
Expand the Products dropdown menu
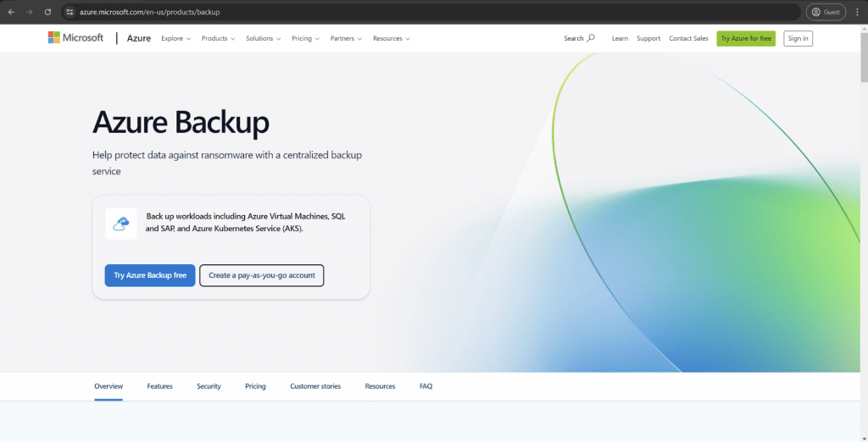[x=218, y=38]
